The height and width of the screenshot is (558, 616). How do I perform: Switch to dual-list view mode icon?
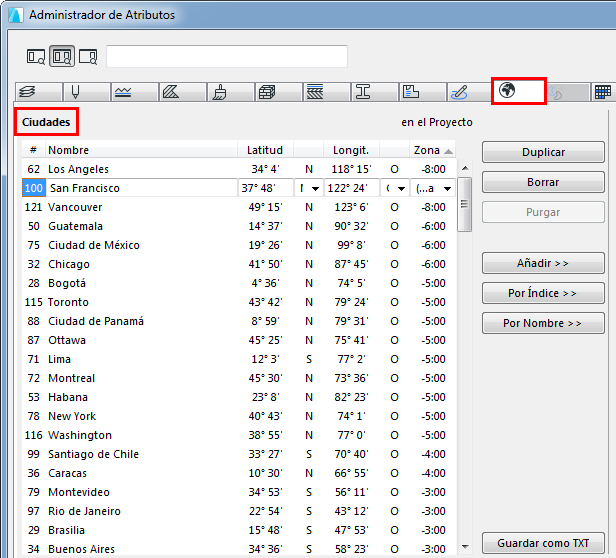tap(62, 57)
